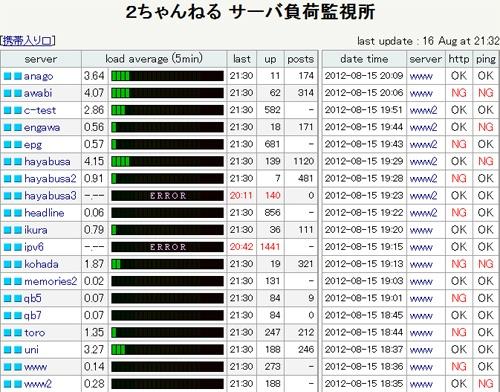Click the 1120 posts value for hayabusa

point(304,162)
